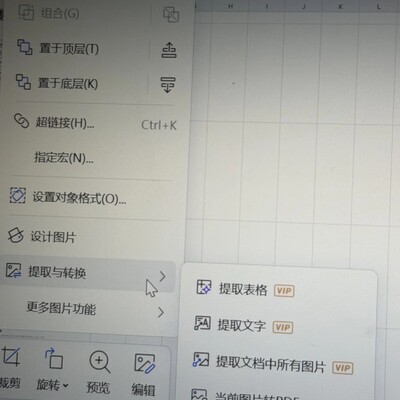Click the VIP badge next to 提取文字
This screenshot has width=400, height=400.
pyautogui.click(x=283, y=328)
